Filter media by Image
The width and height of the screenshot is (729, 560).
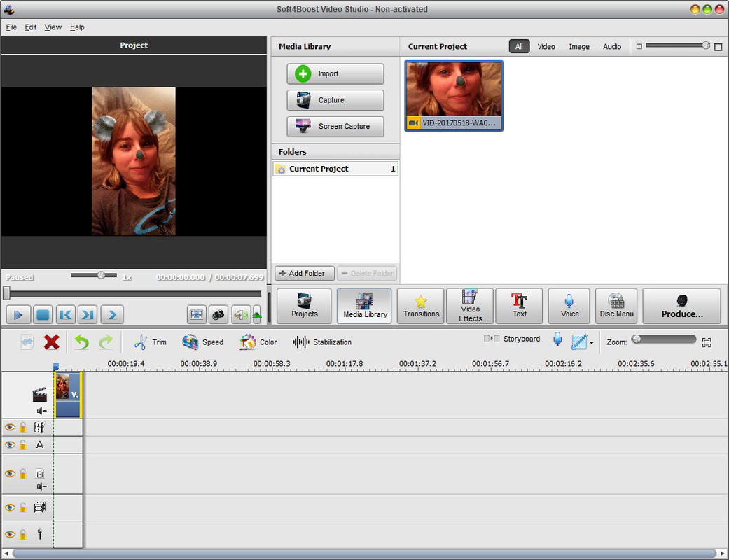[x=579, y=46]
